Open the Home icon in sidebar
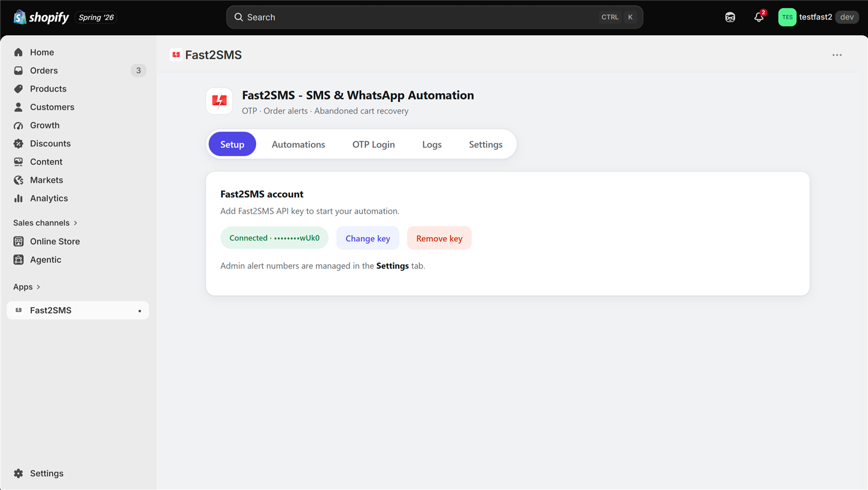The image size is (868, 490). [18, 52]
